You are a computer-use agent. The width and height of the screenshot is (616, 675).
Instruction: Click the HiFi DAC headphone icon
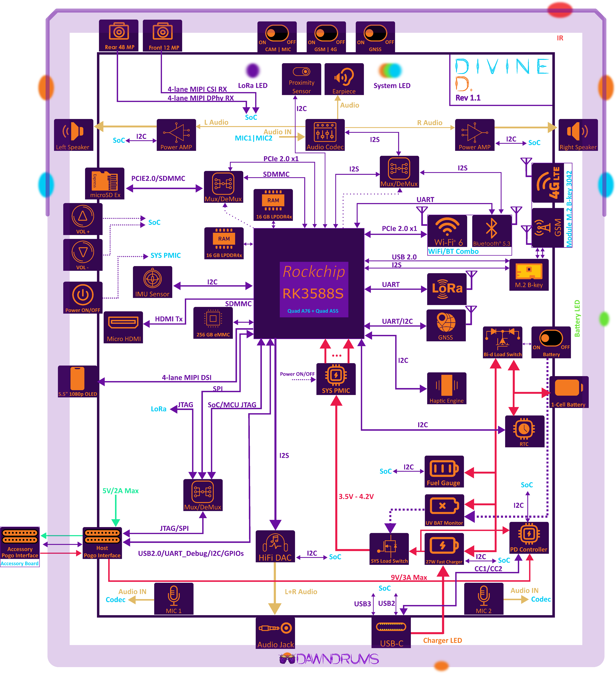pyautogui.click(x=275, y=542)
